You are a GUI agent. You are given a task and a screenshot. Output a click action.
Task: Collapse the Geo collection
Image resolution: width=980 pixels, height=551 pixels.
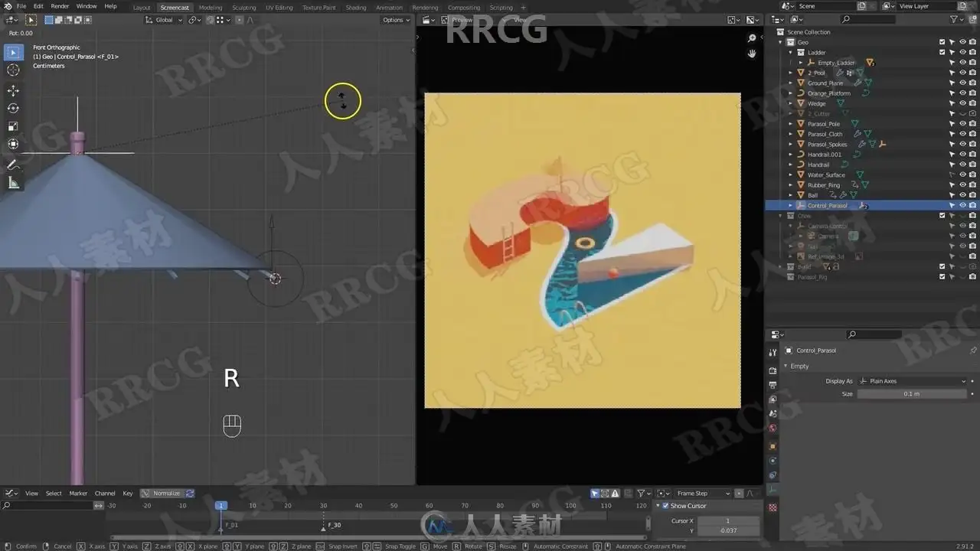click(781, 42)
